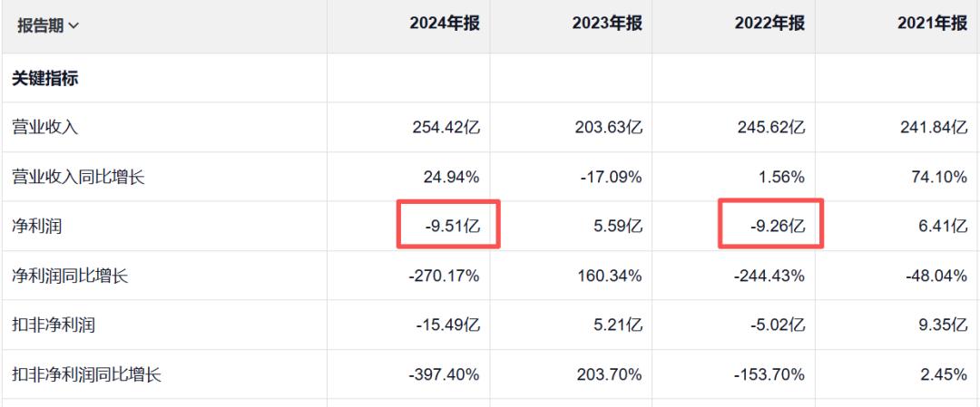Select the -270.17% growth cell
The height and width of the screenshot is (407, 980).
click(x=443, y=276)
